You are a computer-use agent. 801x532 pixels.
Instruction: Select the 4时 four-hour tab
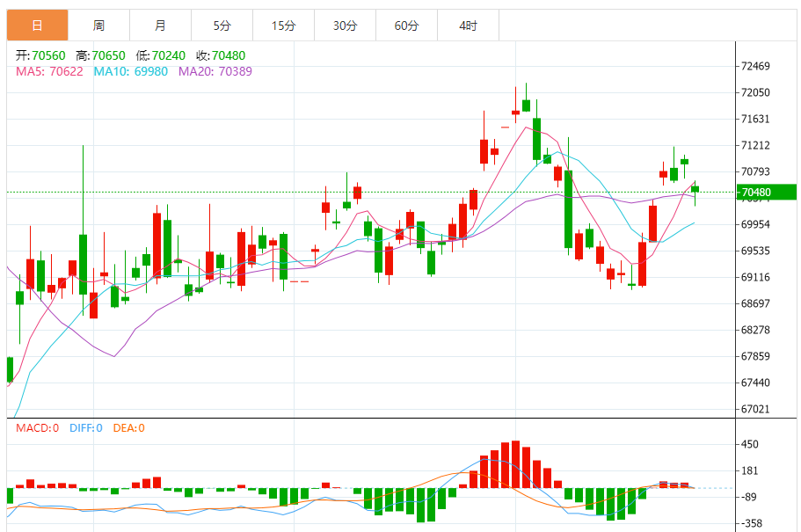pyautogui.click(x=468, y=26)
